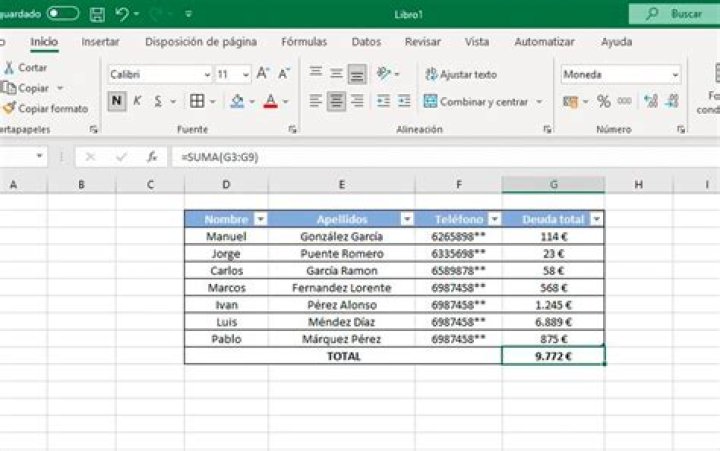Increase font size with large A icon

(263, 73)
